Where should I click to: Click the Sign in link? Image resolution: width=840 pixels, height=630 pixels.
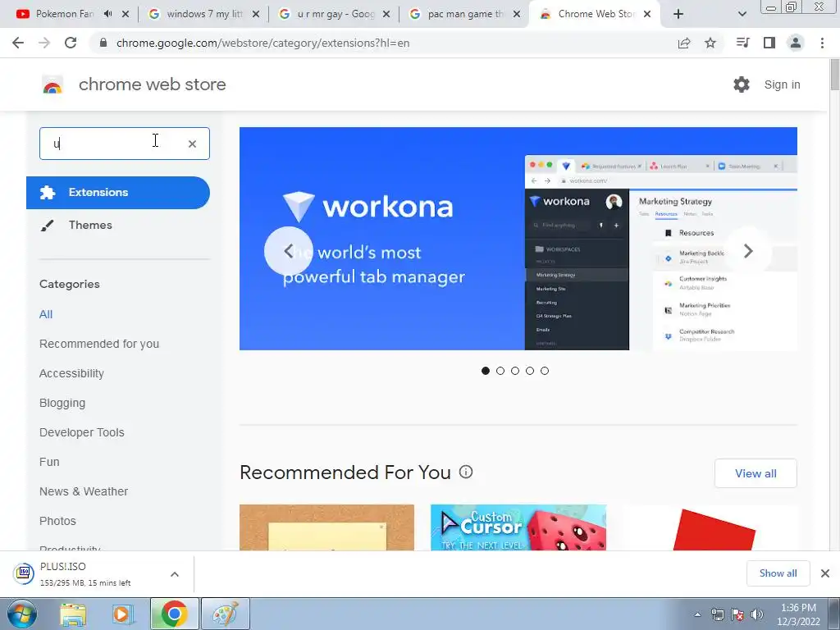[x=782, y=84]
